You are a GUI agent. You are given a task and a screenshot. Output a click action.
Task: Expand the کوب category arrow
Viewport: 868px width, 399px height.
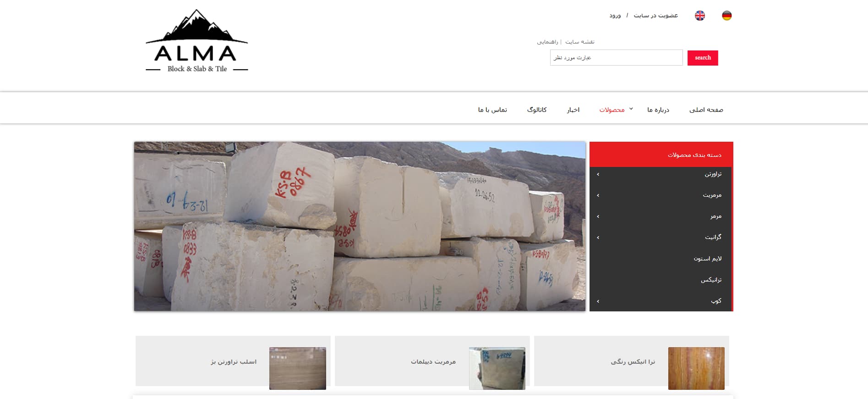(x=598, y=301)
